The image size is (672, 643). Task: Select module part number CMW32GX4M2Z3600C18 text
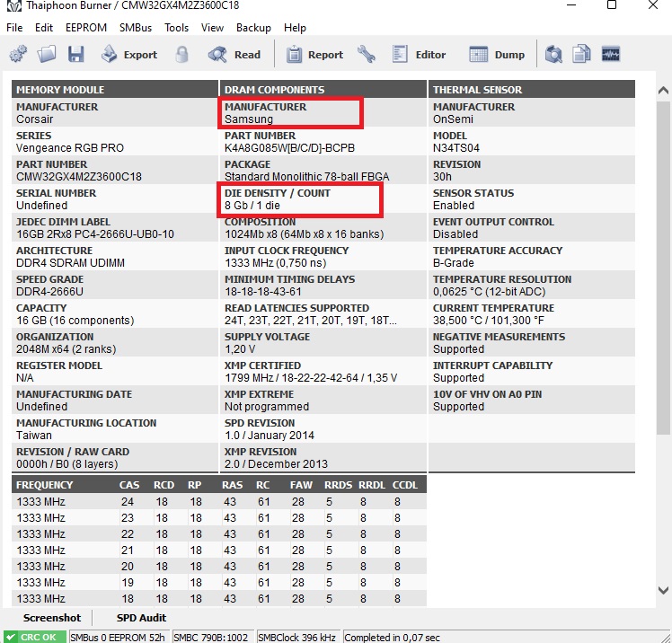79,177
